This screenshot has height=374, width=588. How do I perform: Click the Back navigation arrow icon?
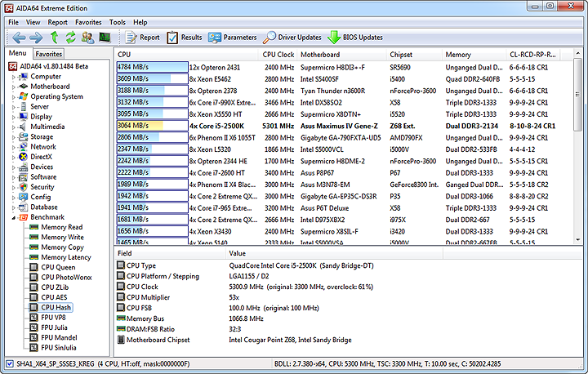click(19, 38)
